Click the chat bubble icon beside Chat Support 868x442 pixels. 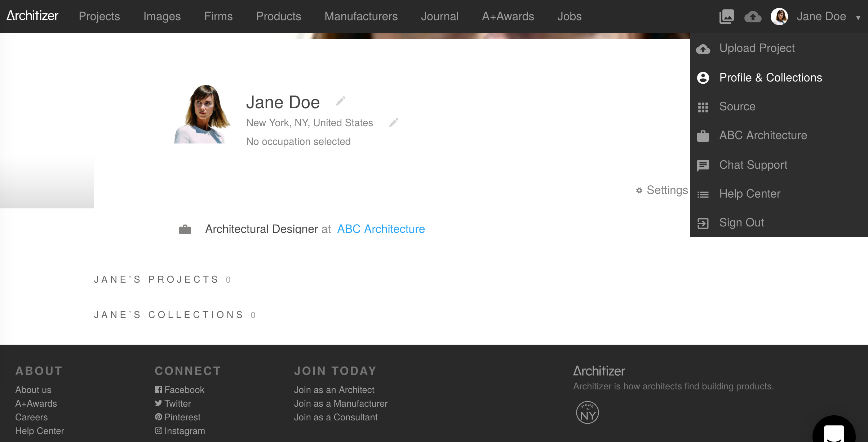(x=703, y=165)
